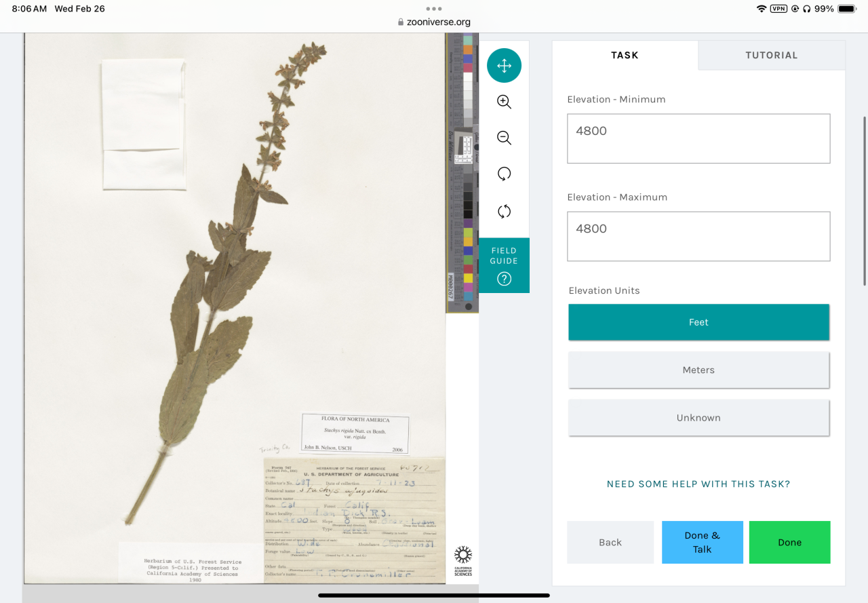Mark elevation units as Unknown
Screen dimensions: 868x603
[x=698, y=418]
